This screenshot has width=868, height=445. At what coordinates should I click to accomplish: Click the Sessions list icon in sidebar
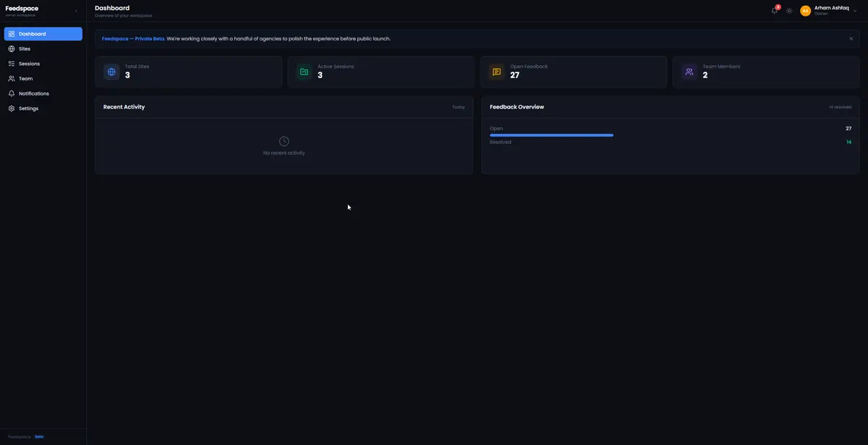pos(12,64)
